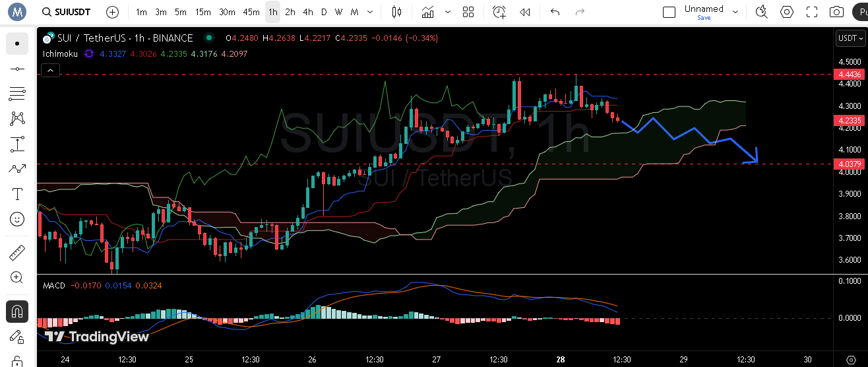The width and height of the screenshot is (868, 367).
Task: Collapse the indicator legend chevron
Action: (50, 70)
